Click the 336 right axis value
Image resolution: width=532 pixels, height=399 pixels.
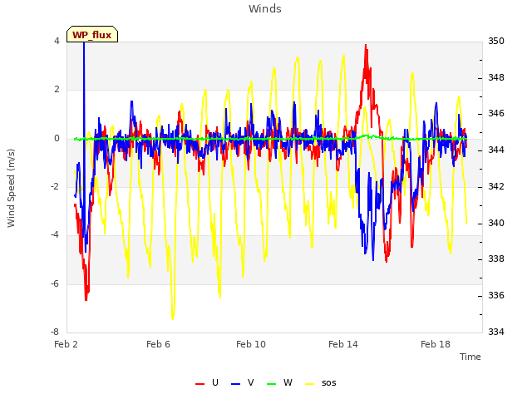pos(496,296)
